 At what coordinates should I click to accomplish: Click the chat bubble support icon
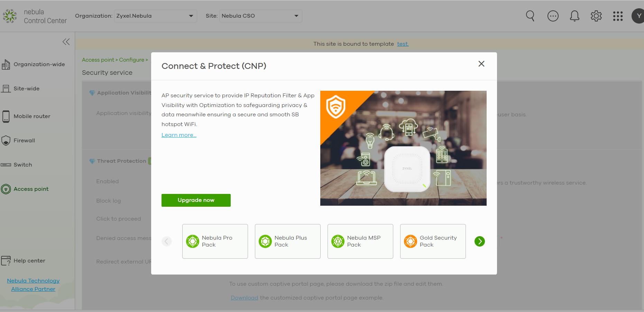pos(553,16)
